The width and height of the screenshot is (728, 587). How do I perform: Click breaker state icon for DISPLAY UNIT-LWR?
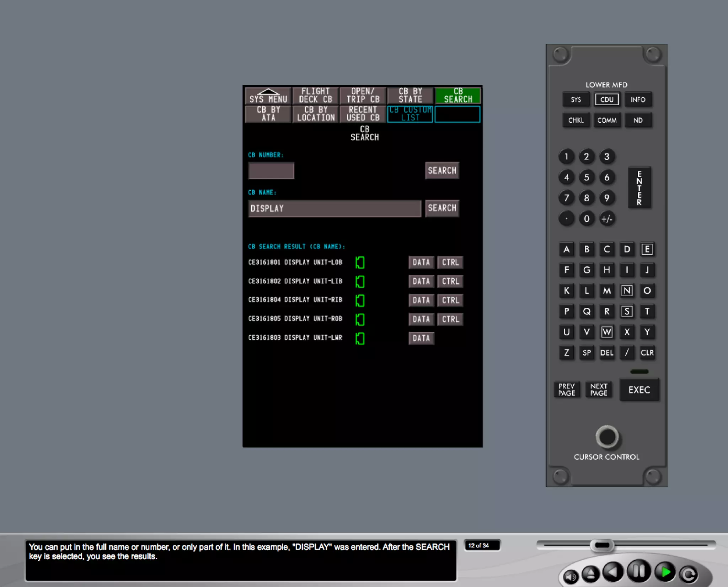360,338
